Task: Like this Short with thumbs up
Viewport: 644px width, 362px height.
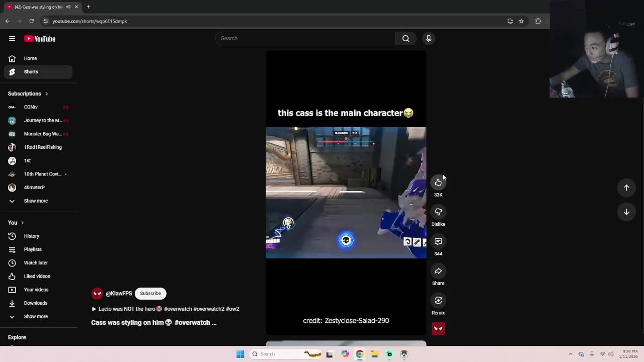Action: pyautogui.click(x=438, y=182)
